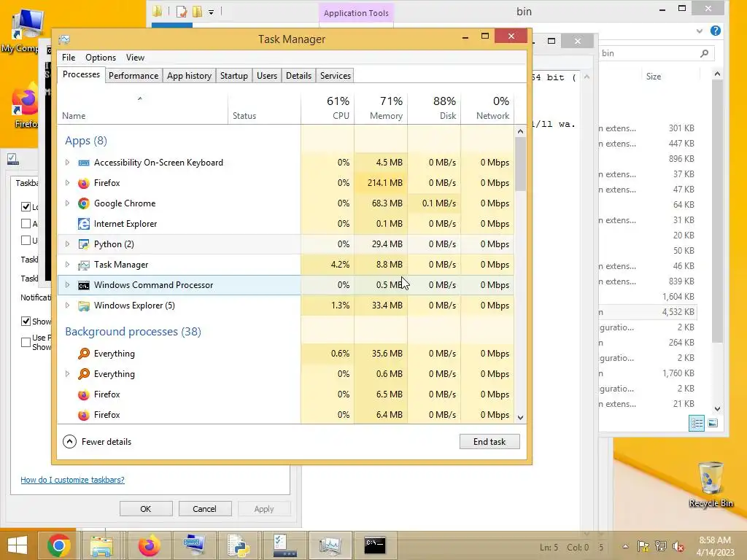Switch to the App history tab
The width and height of the screenshot is (747, 560).
point(189,76)
